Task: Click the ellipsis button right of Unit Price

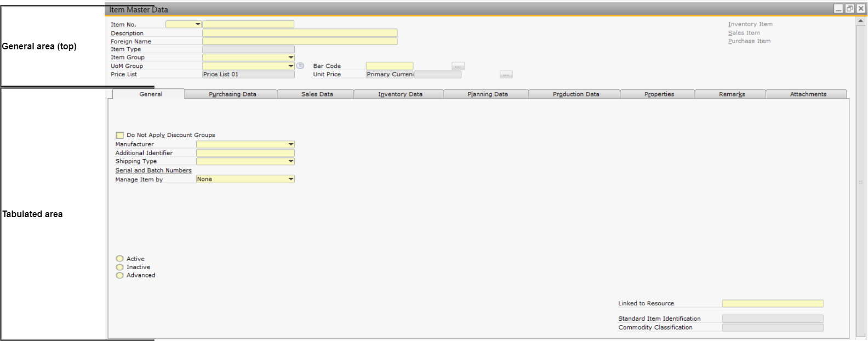Action: pos(506,75)
